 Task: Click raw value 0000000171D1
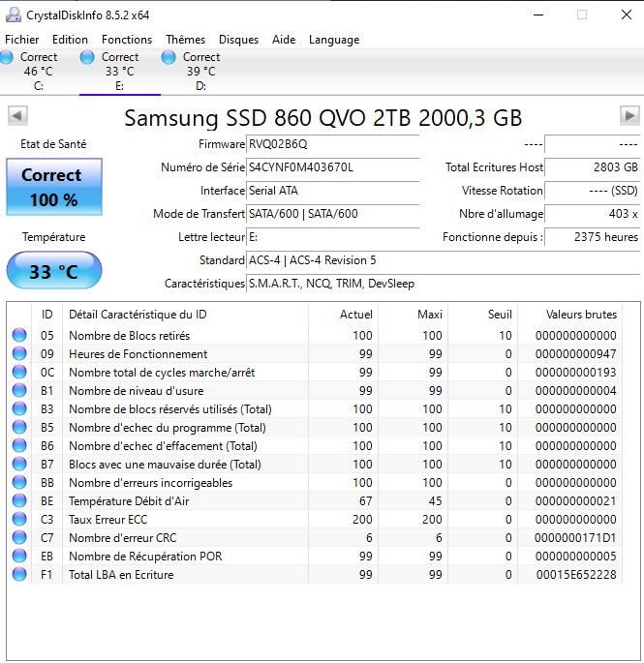coord(575,538)
